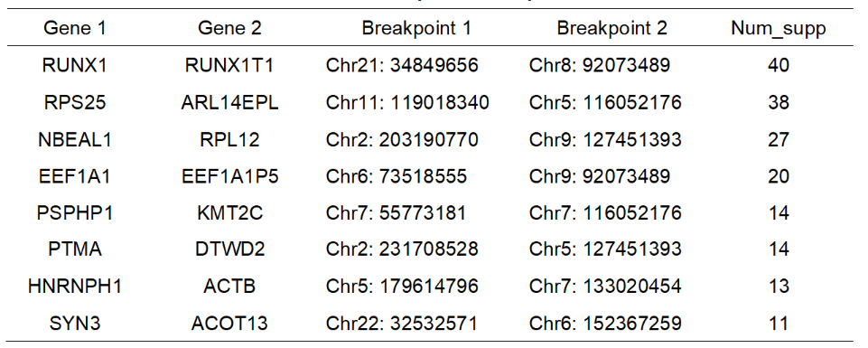
Task: Select the SYN3 gene cell
Action: coord(75,323)
